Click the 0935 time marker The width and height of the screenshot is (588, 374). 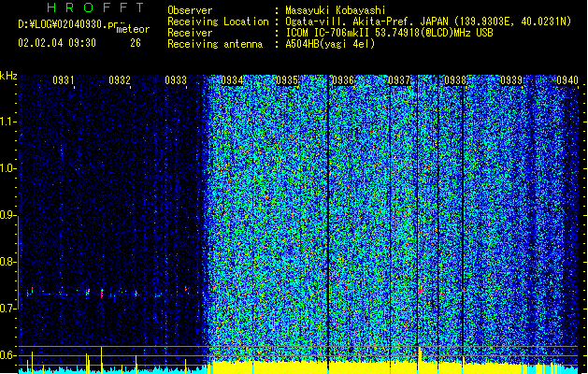[287, 80]
